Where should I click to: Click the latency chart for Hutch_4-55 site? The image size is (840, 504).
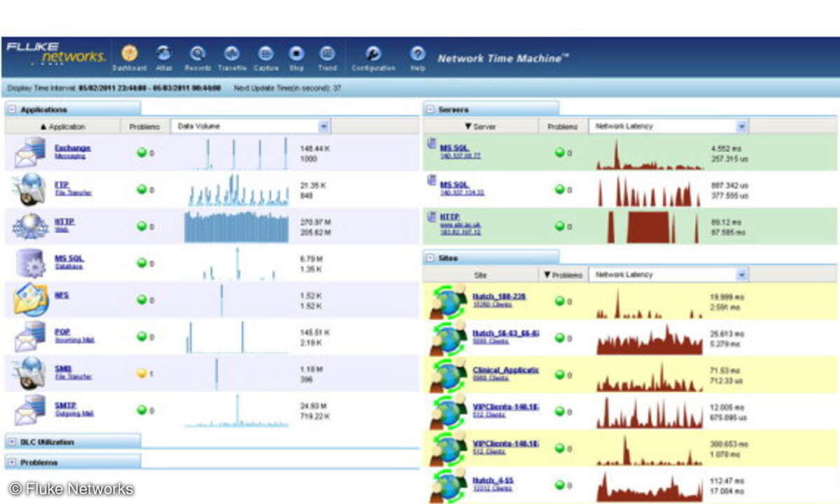[x=648, y=486]
